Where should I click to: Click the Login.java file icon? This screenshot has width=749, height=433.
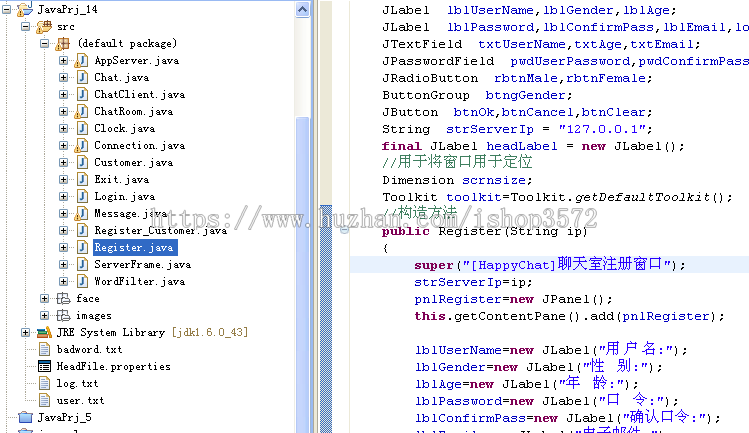coord(82,196)
